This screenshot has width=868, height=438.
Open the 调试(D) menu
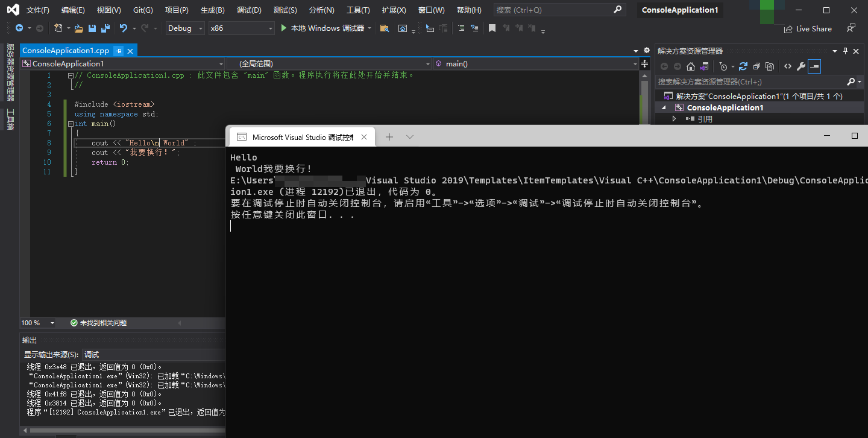click(x=249, y=10)
